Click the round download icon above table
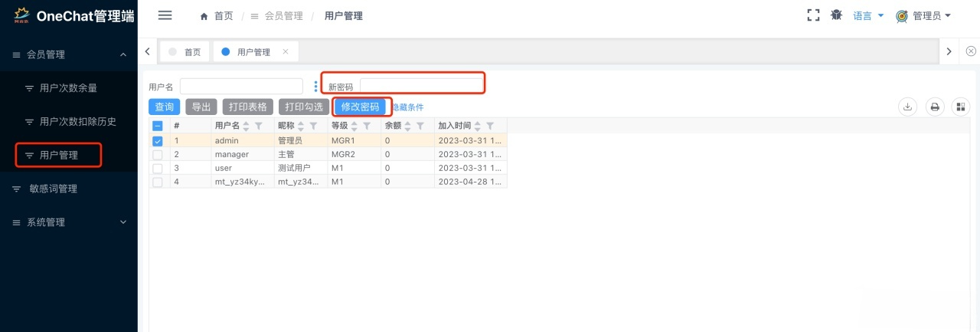 tap(907, 107)
